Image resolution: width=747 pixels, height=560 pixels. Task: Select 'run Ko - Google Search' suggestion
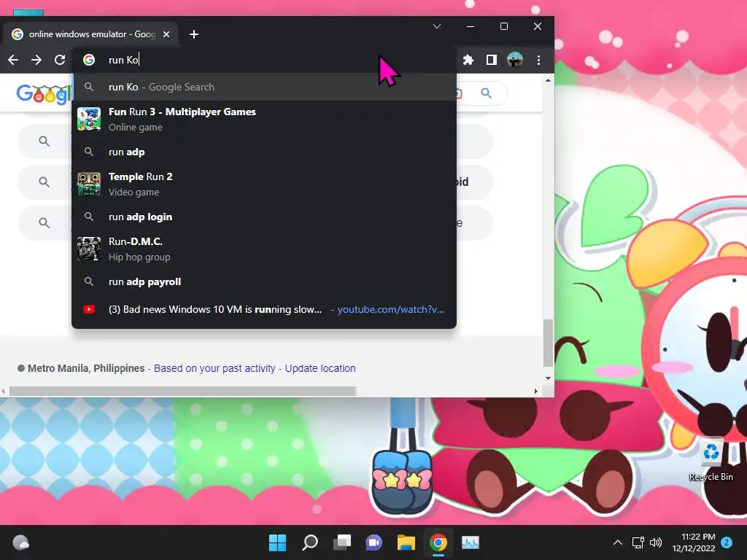pyautogui.click(x=264, y=87)
